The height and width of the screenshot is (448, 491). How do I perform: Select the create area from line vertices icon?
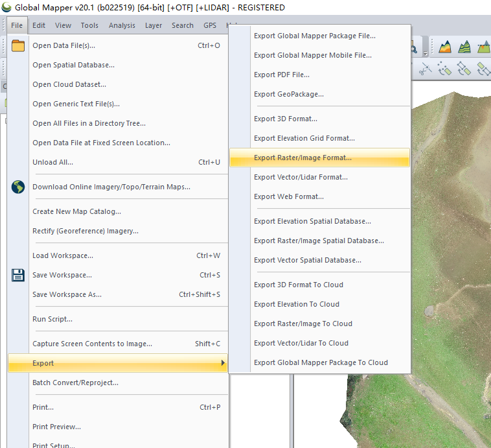point(464,69)
